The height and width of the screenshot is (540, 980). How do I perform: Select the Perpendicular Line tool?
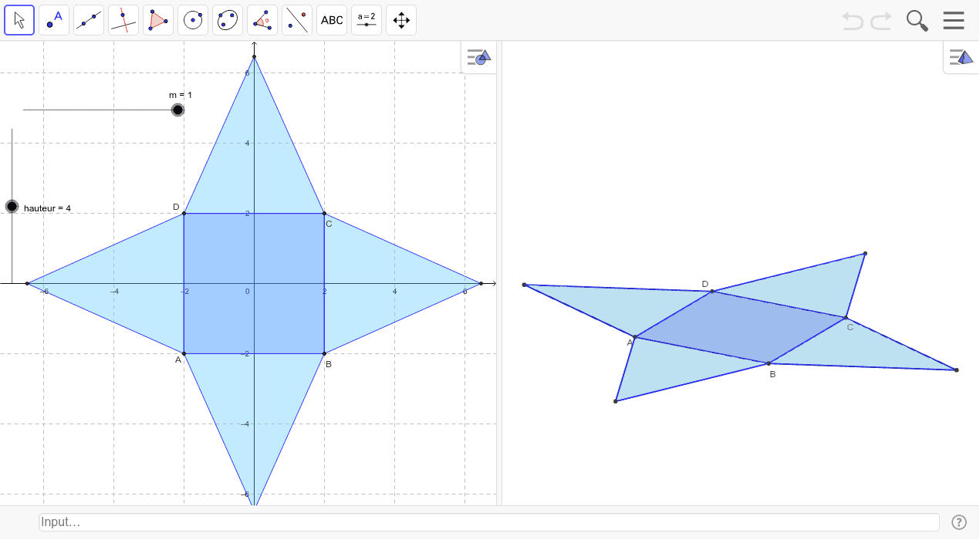[x=123, y=20]
